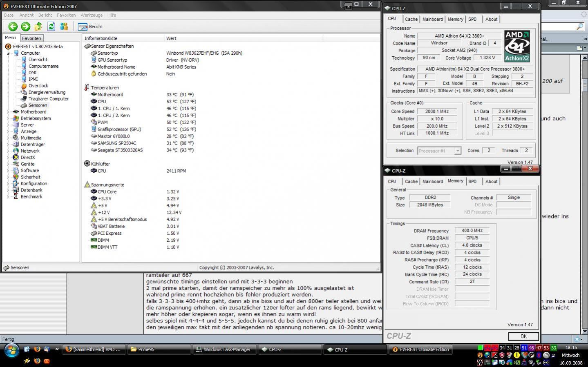The width and height of the screenshot is (588, 367).
Task: Click the Motherboard Name Abit KN9 row
Action: [144, 67]
